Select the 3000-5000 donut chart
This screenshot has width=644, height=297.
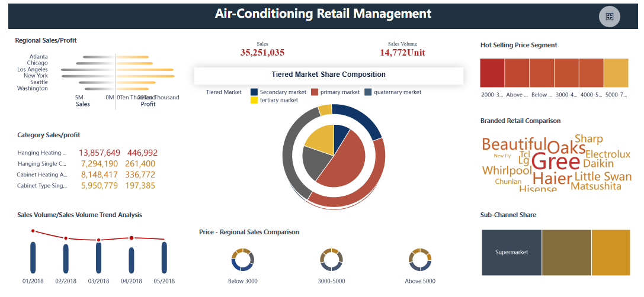pyautogui.click(x=331, y=260)
